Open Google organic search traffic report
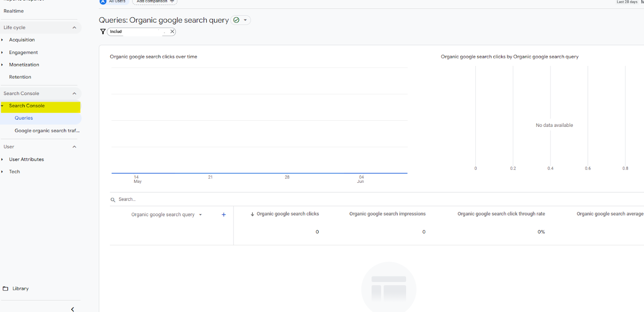 point(47,130)
